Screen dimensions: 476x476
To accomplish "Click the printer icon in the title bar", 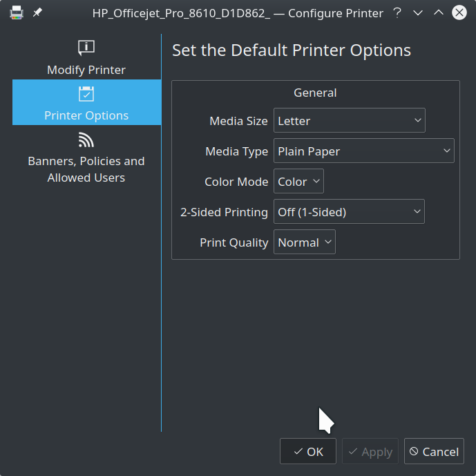I will pos(17,12).
